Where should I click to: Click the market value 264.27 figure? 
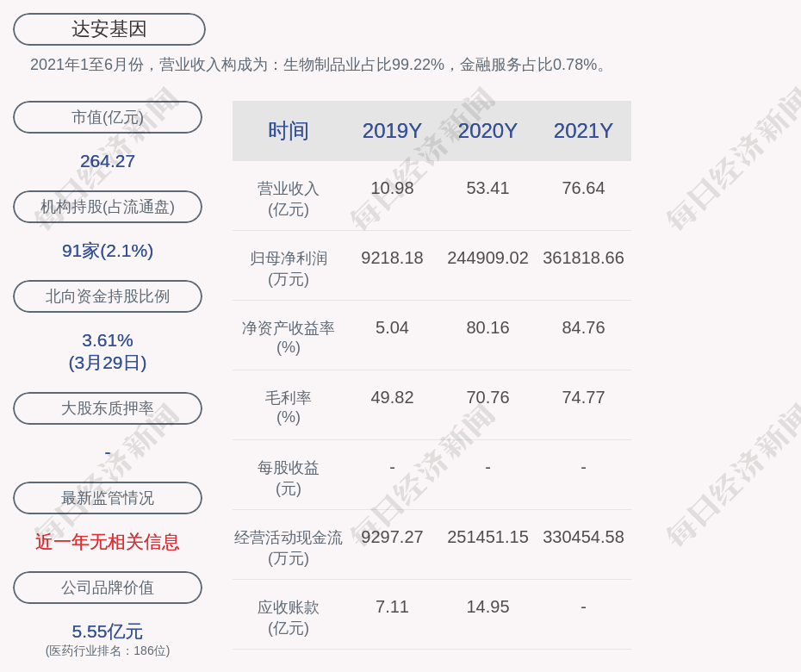(108, 161)
